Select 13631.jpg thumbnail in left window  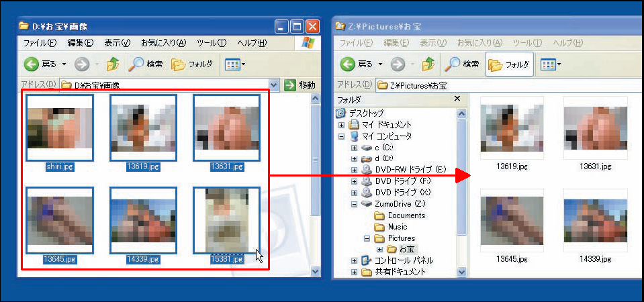pyautogui.click(x=227, y=128)
